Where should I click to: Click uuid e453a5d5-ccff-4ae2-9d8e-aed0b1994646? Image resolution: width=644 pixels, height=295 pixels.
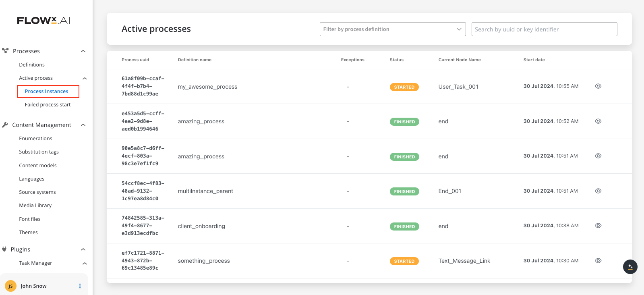pyautogui.click(x=143, y=121)
